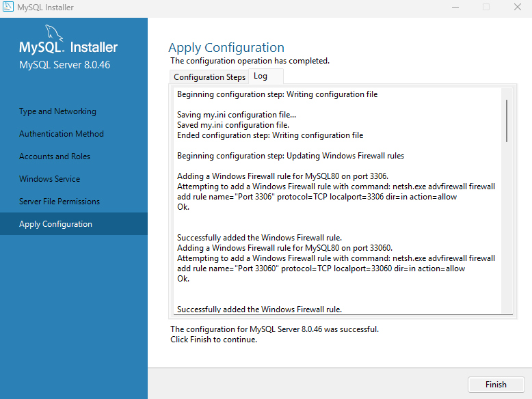Click log line with name="Port 33060" command

click(321, 269)
